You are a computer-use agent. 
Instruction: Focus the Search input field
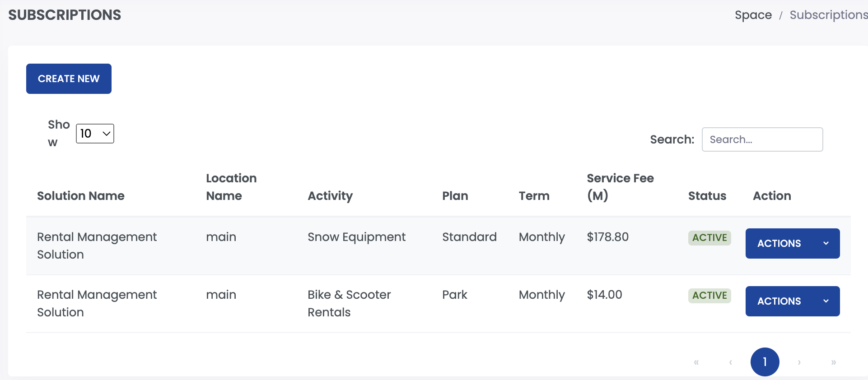(x=762, y=139)
